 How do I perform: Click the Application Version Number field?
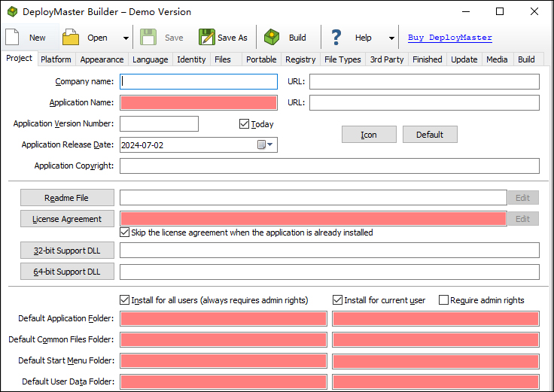click(159, 124)
